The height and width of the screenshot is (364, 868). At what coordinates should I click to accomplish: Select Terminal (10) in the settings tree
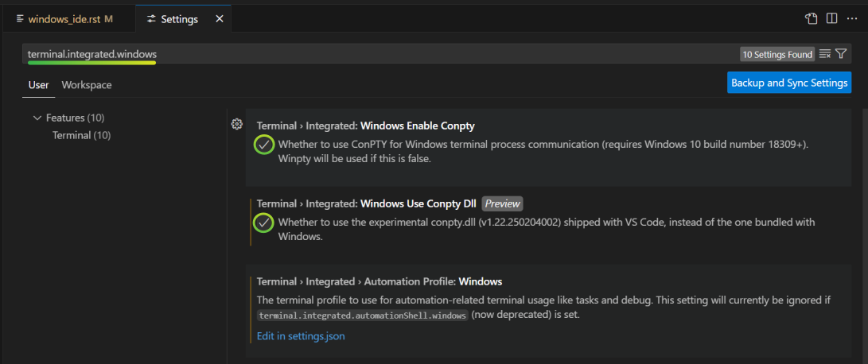(x=81, y=136)
